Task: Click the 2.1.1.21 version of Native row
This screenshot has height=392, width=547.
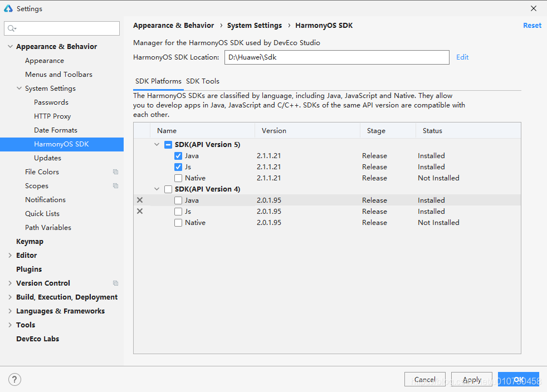Action: pos(269,178)
